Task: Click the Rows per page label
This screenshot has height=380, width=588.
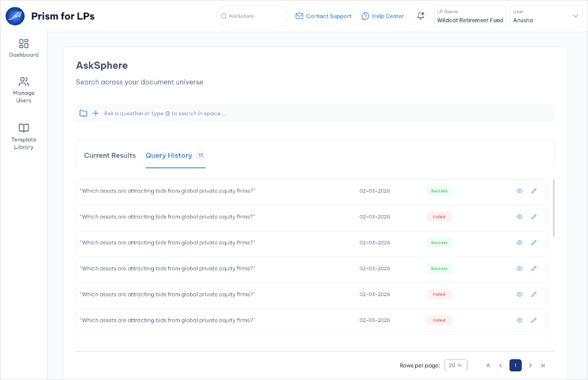Action: point(420,366)
